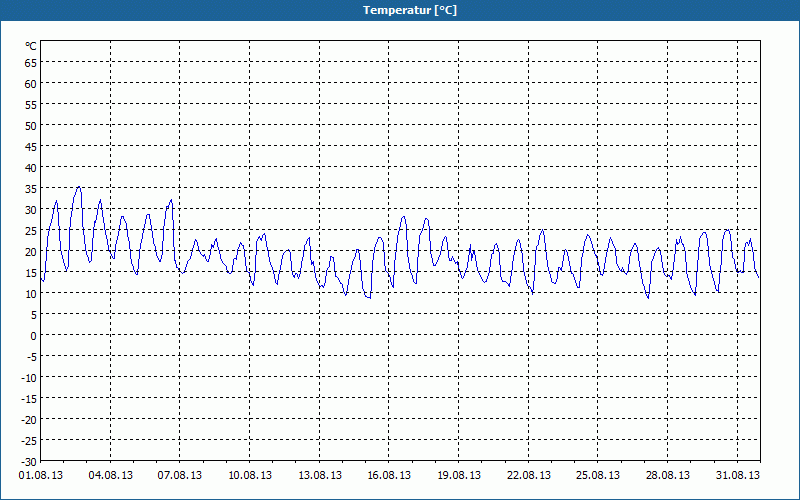
Task: Select the 20 value on temperature axis
Action: pyautogui.click(x=31, y=252)
